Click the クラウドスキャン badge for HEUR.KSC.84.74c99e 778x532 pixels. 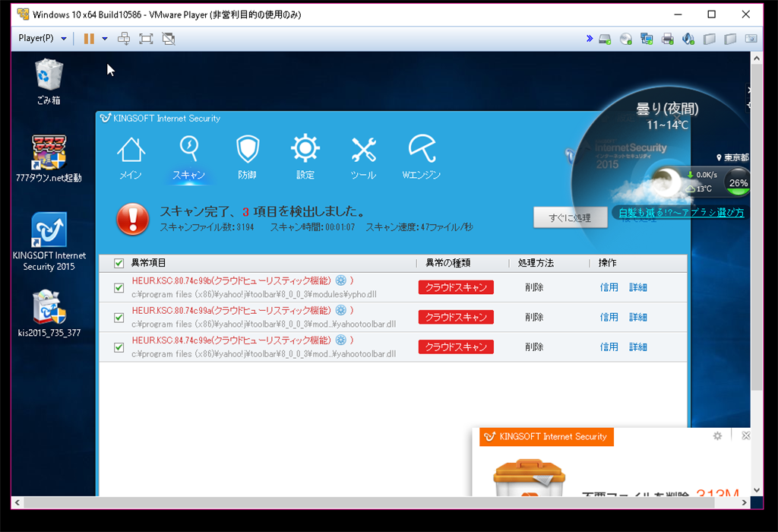[x=456, y=347]
